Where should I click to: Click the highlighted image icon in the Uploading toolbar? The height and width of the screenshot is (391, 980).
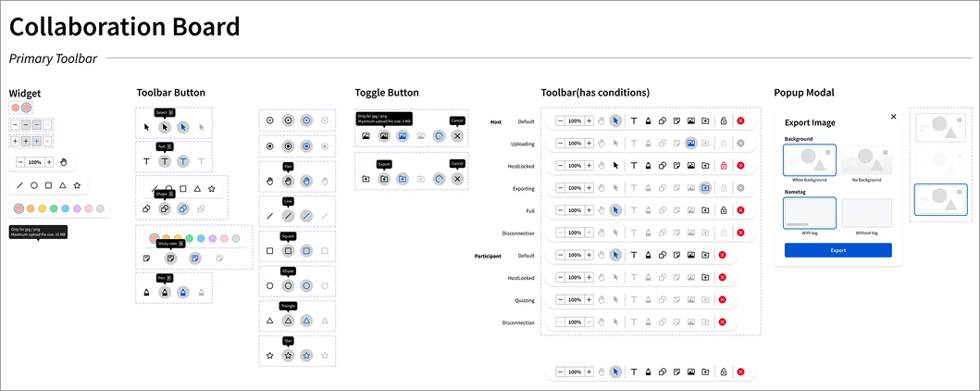pyautogui.click(x=691, y=144)
